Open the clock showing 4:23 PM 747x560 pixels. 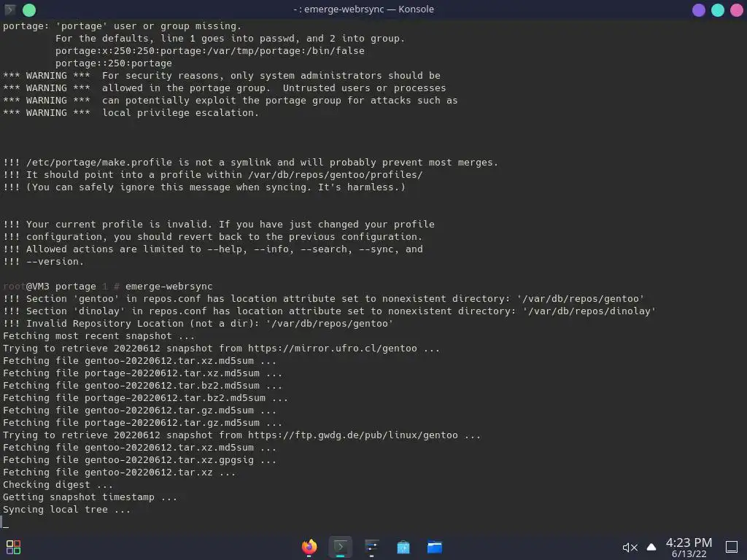pyautogui.click(x=689, y=547)
